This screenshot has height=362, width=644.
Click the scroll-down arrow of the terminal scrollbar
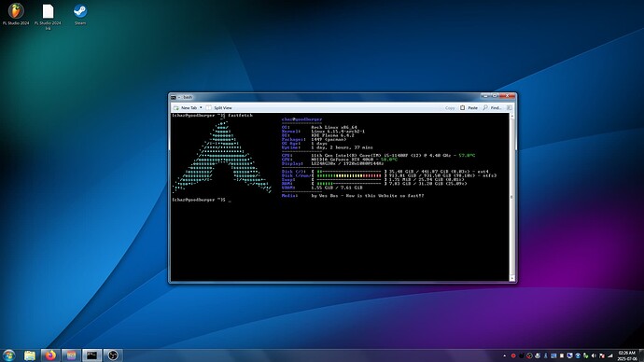(x=511, y=278)
